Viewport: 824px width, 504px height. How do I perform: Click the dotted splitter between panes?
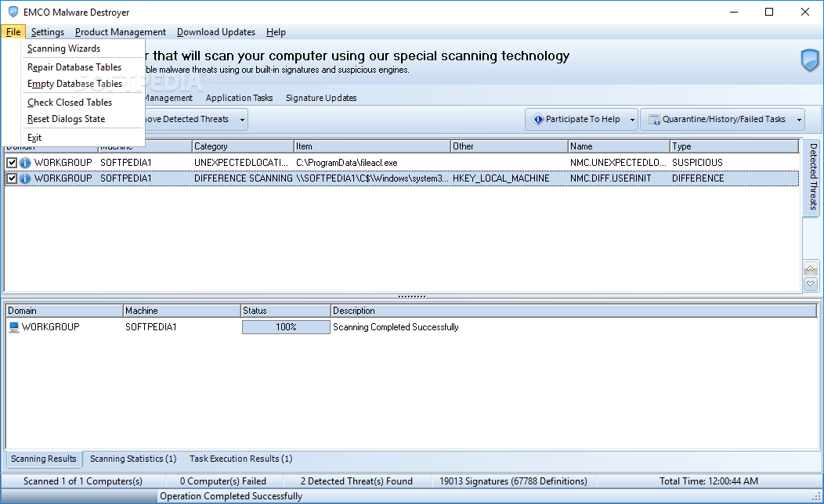pos(411,297)
